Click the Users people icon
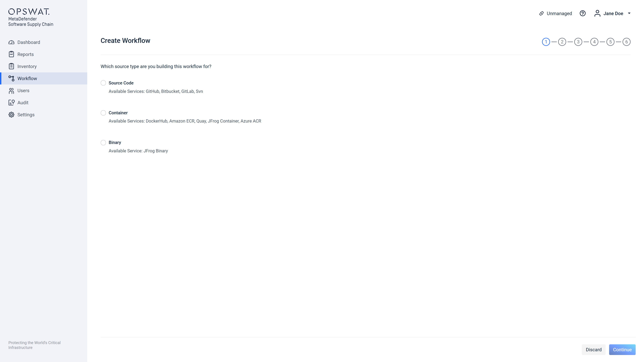 11,90
